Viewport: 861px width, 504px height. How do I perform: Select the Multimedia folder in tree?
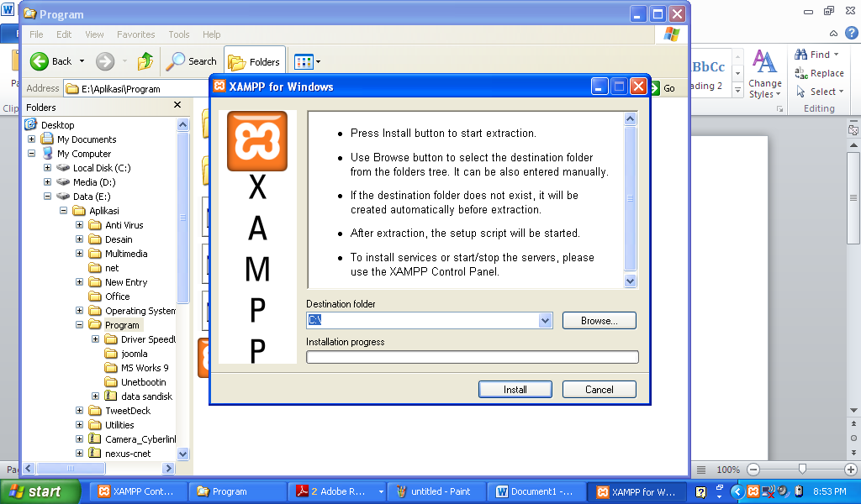[126, 254]
